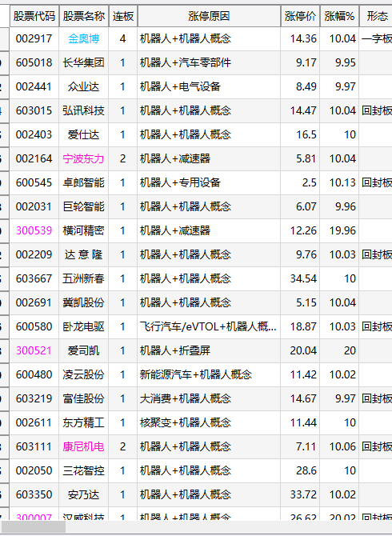Sort by 涨停原因 column header
Viewport: 392px width, 536px height.
click(209, 16)
